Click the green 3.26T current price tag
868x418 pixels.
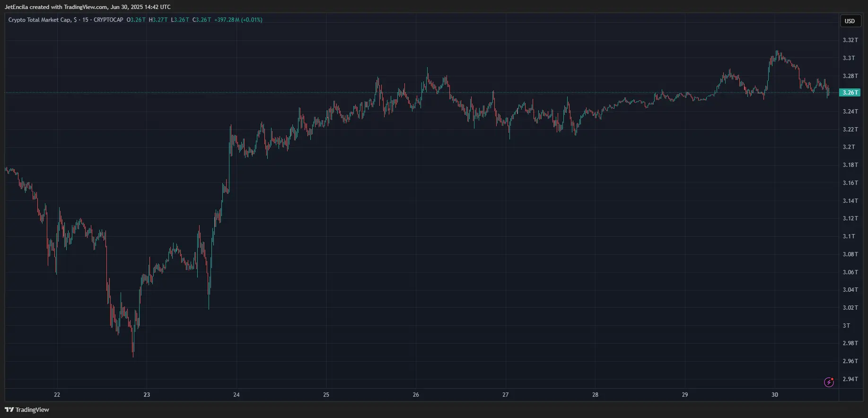[x=850, y=93]
